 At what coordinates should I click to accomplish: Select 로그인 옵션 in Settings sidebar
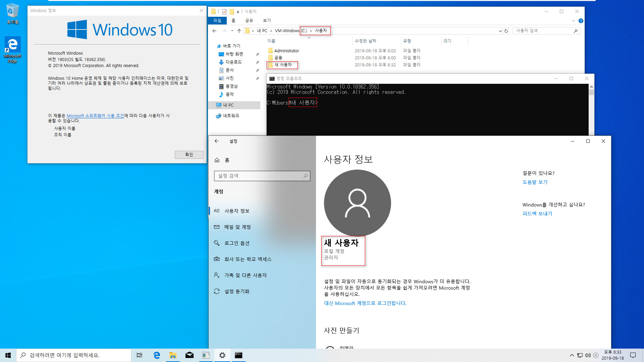262,243
